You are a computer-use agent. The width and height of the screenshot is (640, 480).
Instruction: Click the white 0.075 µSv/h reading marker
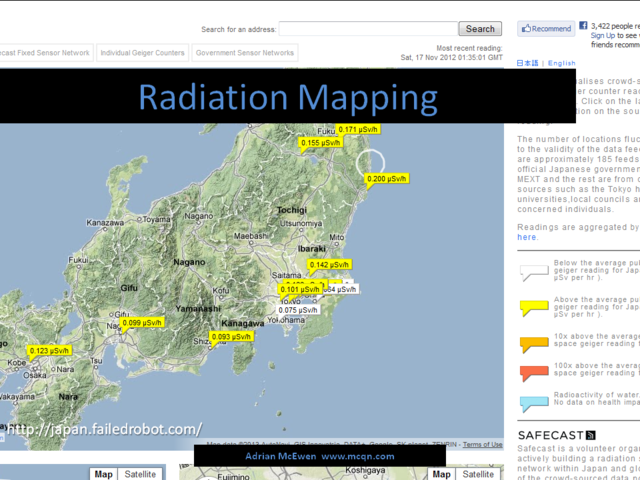298,310
